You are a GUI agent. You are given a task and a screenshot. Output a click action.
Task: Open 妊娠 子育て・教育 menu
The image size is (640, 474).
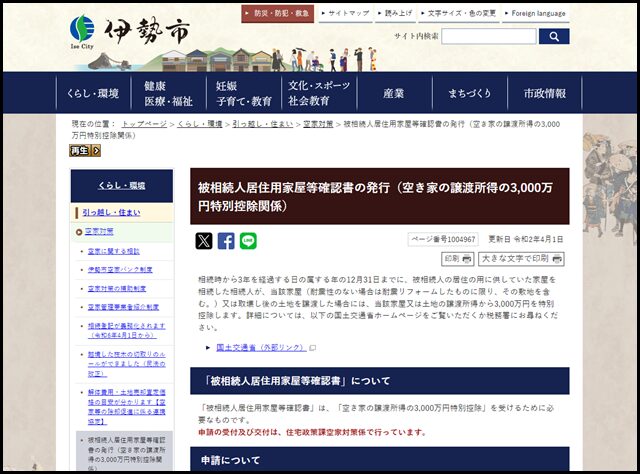[244, 93]
